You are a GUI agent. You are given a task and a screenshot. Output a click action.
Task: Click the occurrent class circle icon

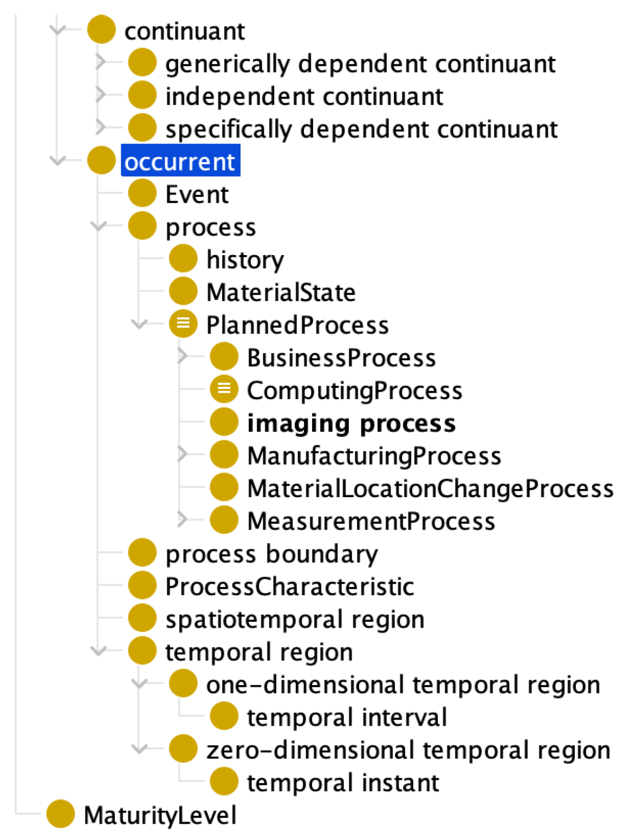click(x=101, y=160)
